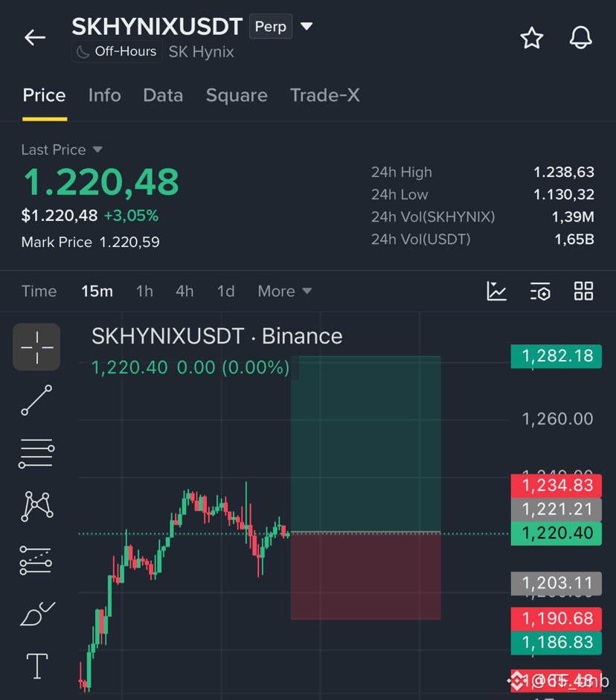This screenshot has height=700, width=616.
Task: Select the Time chart interval
Action: point(39,291)
